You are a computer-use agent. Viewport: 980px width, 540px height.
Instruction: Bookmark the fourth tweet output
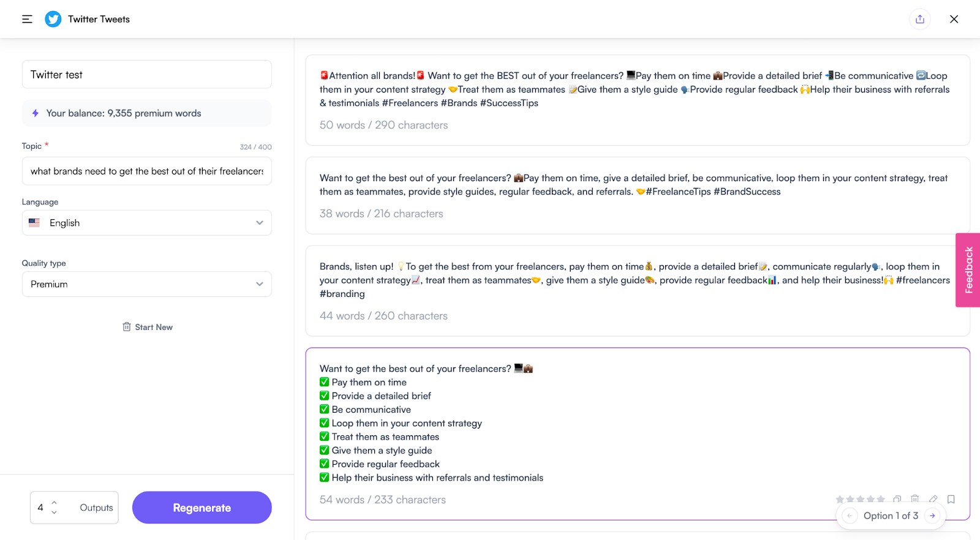point(951,499)
